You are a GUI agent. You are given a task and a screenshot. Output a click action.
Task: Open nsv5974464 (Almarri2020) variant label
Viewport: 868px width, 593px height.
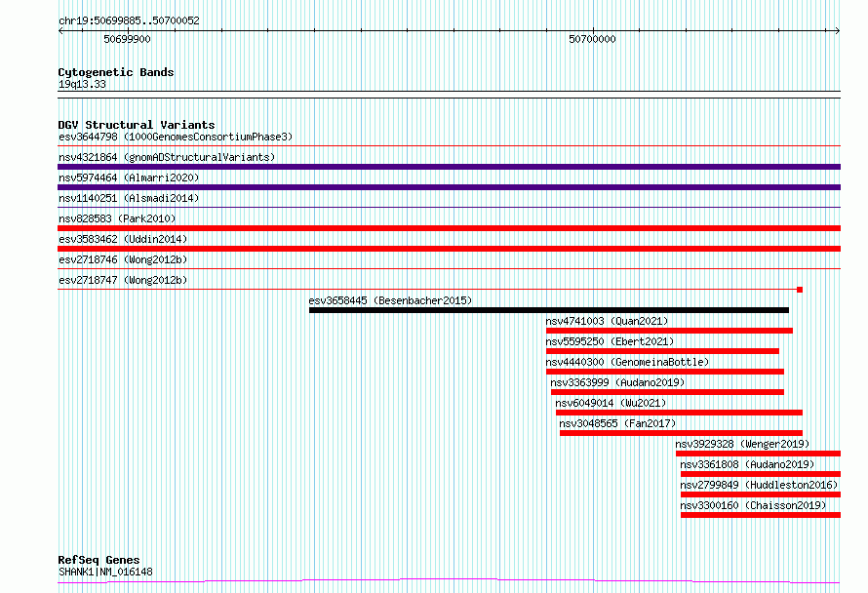click(129, 178)
